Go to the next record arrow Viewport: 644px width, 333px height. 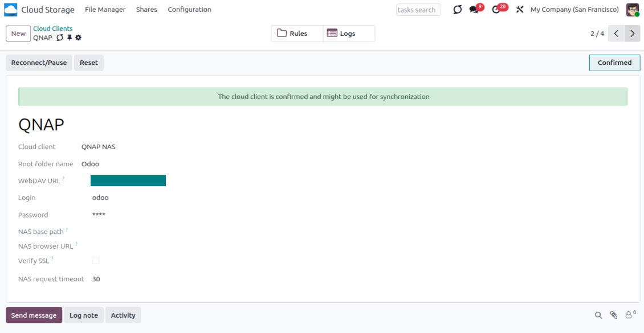[x=633, y=34]
